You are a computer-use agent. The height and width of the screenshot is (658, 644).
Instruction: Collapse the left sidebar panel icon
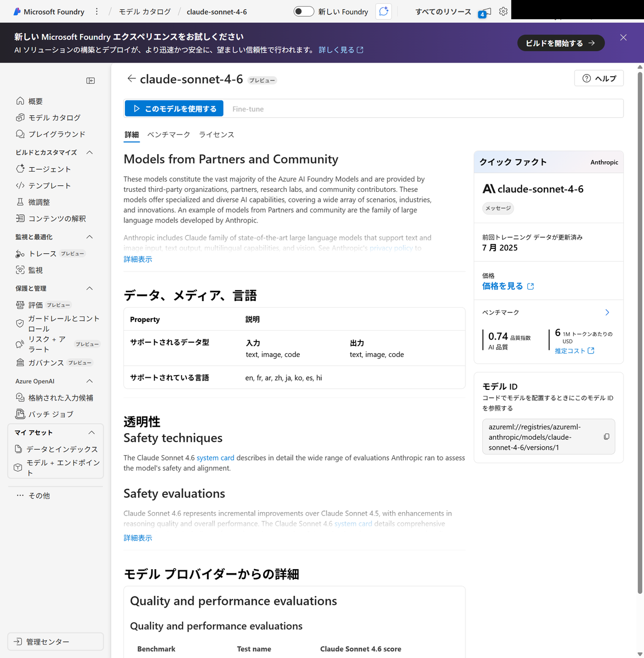[91, 81]
